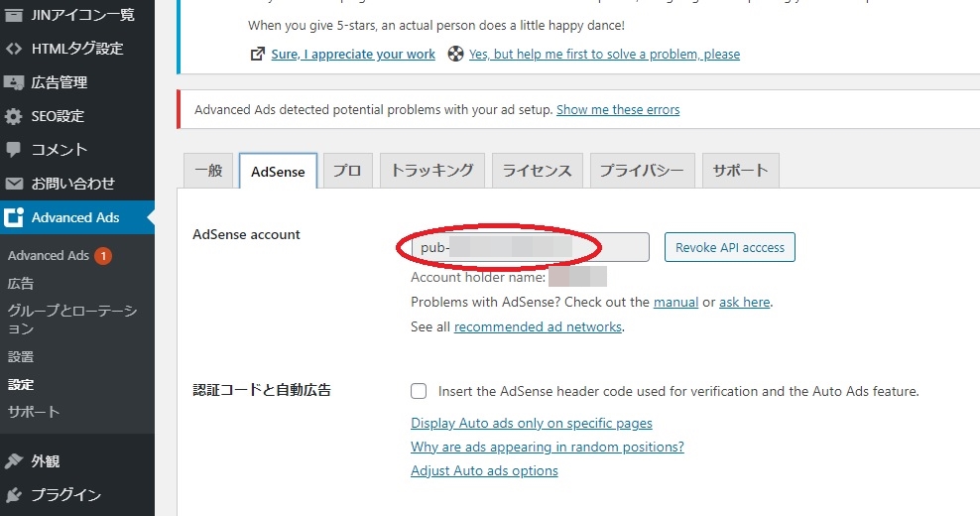This screenshot has height=516, width=980.
Task: Open グループとローテーション submenu item
Action: (x=71, y=320)
